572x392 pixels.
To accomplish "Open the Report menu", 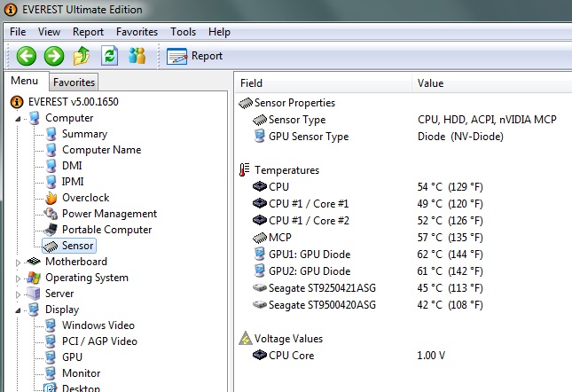I will (x=89, y=32).
